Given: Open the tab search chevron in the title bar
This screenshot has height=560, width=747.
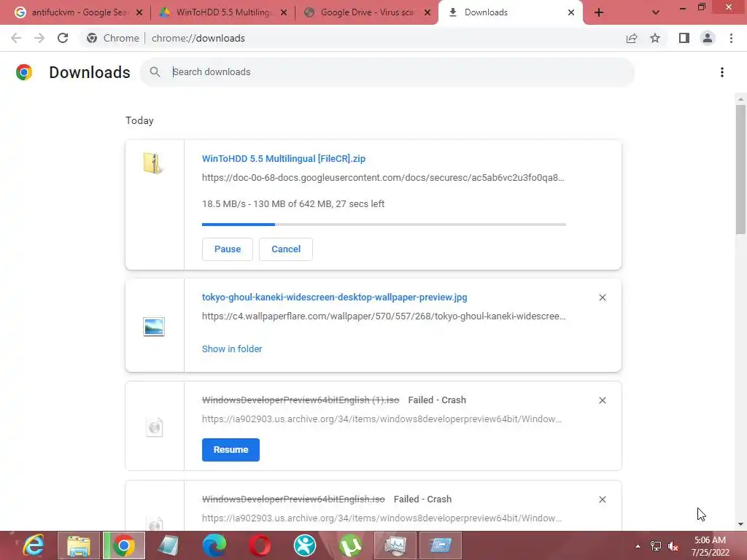Looking at the screenshot, I should [x=656, y=12].
